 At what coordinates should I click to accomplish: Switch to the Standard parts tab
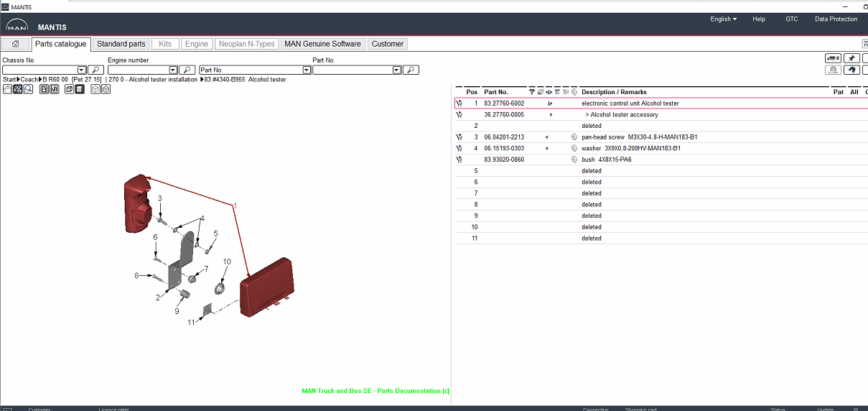[x=121, y=44]
